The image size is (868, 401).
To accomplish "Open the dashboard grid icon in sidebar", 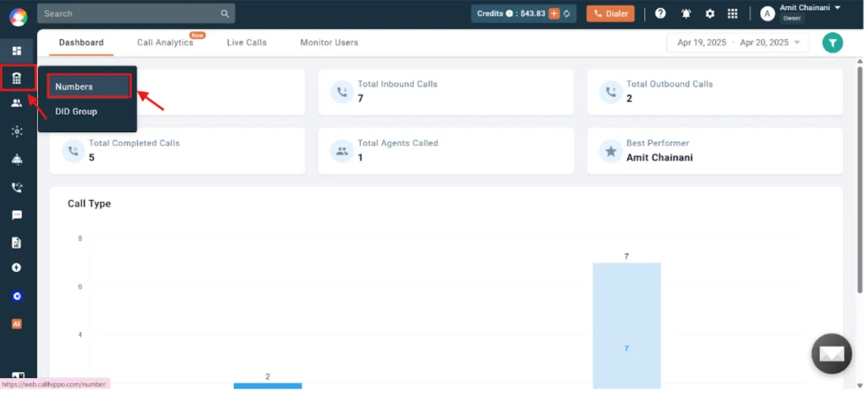I will coord(16,51).
